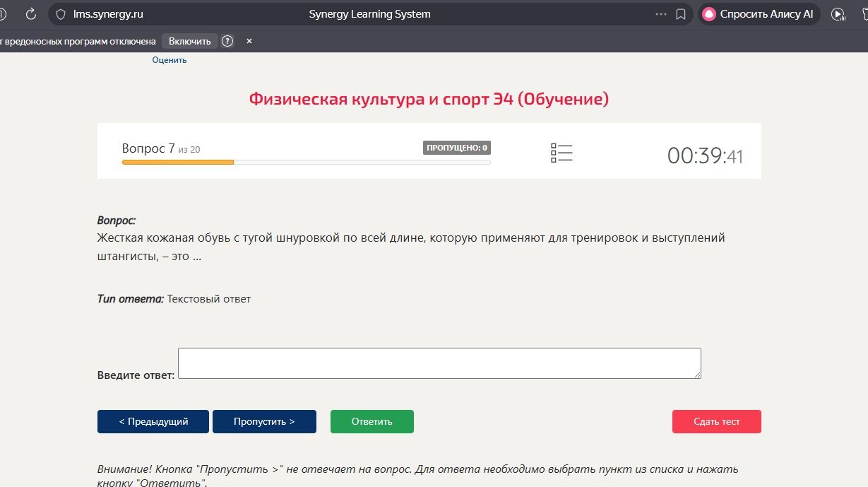868x487 pixels.
Task: Click the Вопрос 7 из 20 label
Action: coord(161,148)
